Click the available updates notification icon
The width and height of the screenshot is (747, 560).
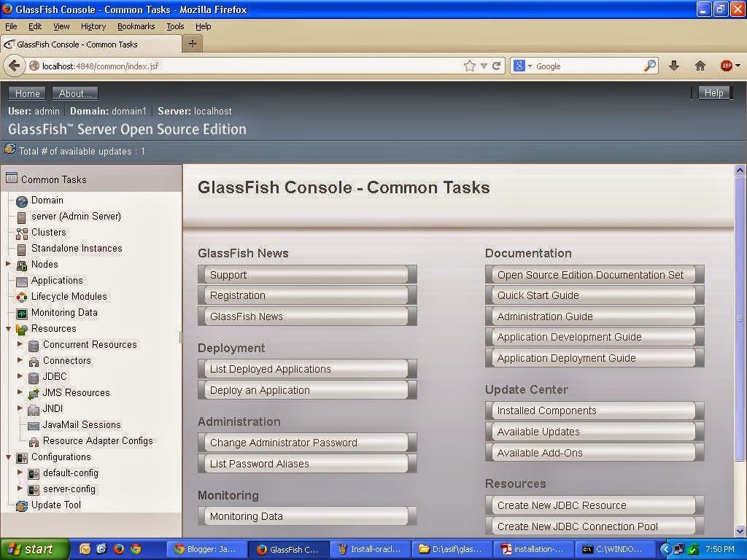click(10, 149)
